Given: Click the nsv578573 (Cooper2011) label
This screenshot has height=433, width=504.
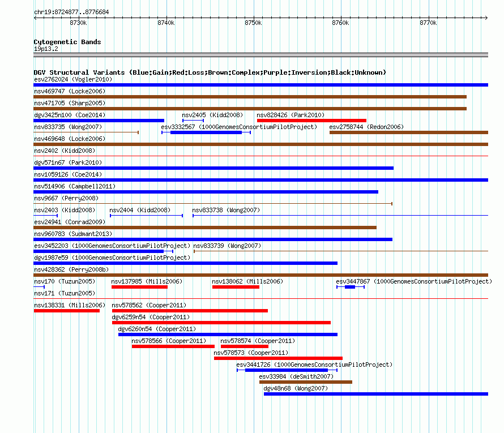Looking at the screenshot, I should click(x=251, y=353).
